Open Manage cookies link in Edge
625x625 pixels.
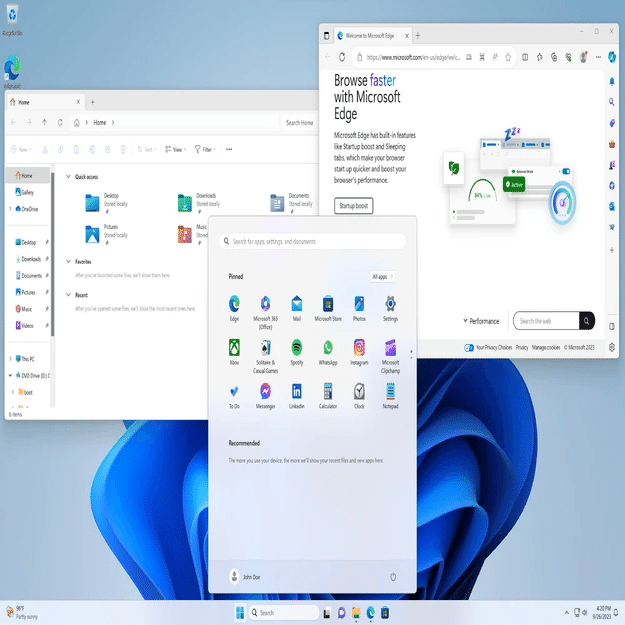click(x=546, y=348)
